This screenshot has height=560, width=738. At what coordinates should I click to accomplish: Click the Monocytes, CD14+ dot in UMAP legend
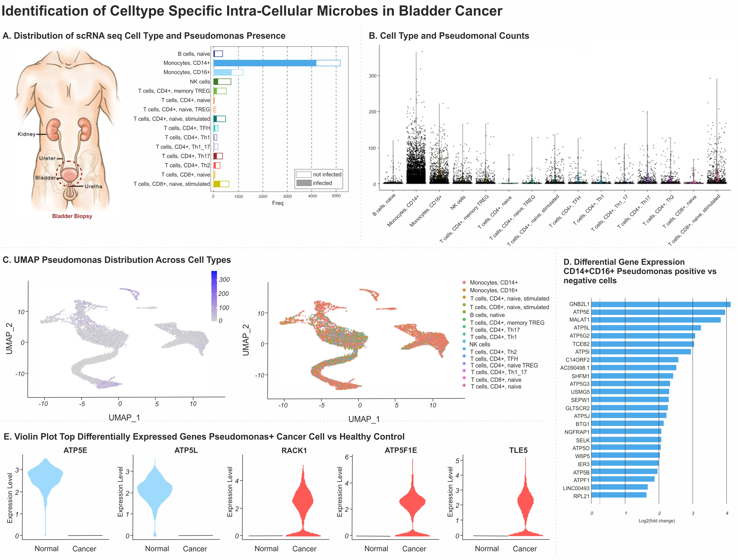(464, 282)
